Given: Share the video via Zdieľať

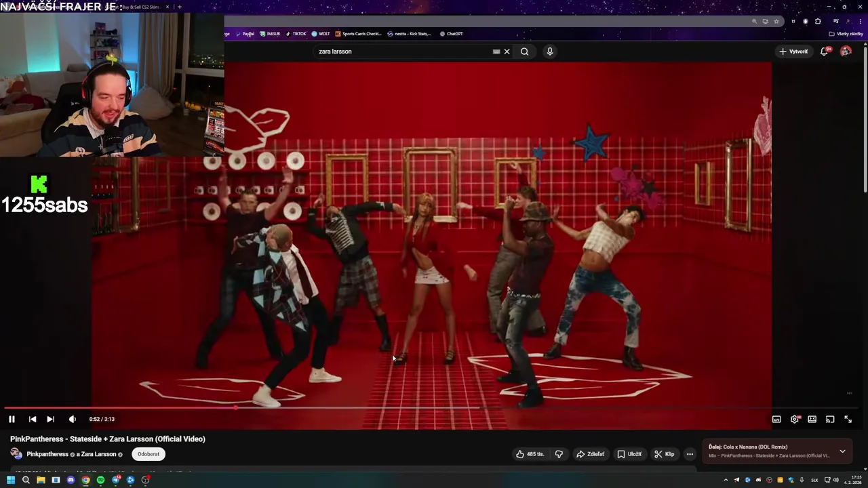Looking at the screenshot, I should pyautogui.click(x=590, y=454).
